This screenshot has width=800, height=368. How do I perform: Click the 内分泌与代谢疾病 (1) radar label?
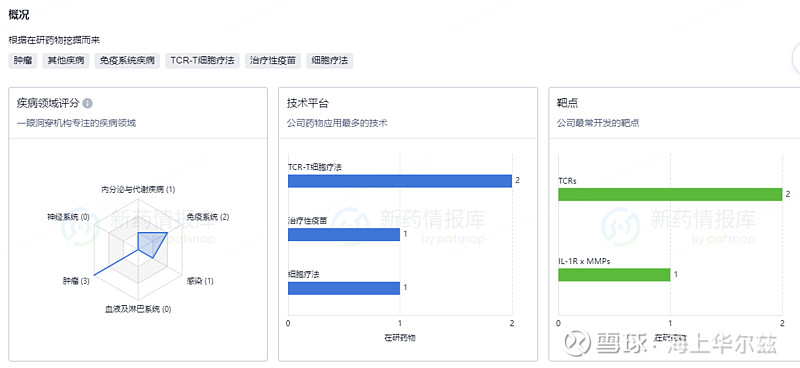click(138, 189)
